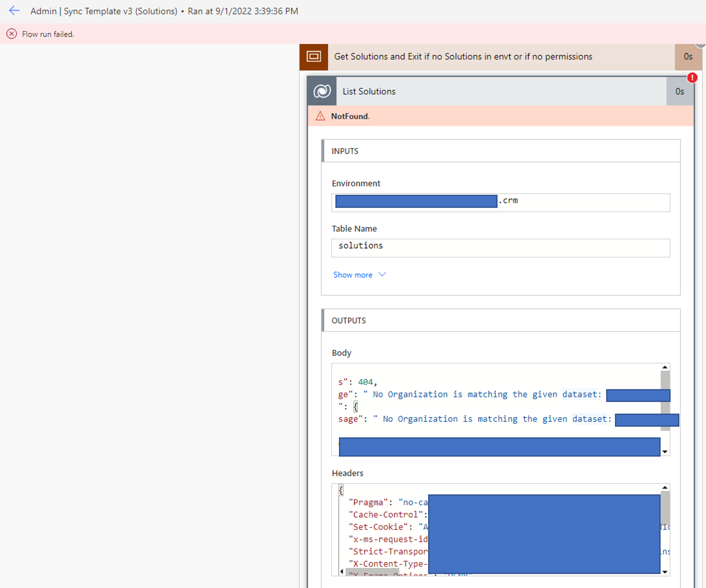This screenshot has width=706, height=588.
Task: Click the error icon on Flow run failed banner
Action: click(x=12, y=33)
